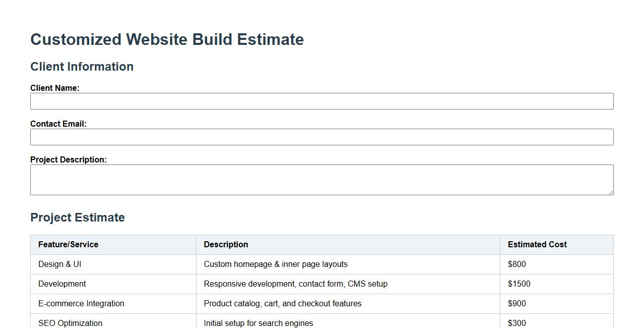Click the Project Estimate section heading
The image size is (644, 328).
point(78,217)
